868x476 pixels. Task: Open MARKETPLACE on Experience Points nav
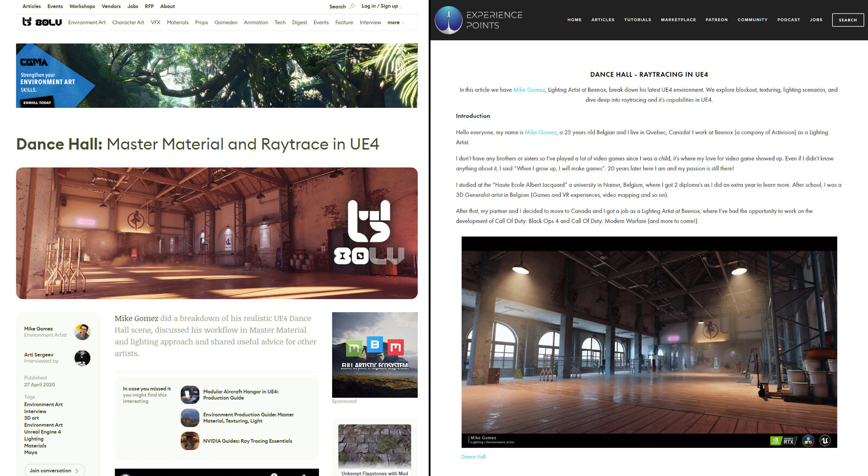pyautogui.click(x=678, y=20)
